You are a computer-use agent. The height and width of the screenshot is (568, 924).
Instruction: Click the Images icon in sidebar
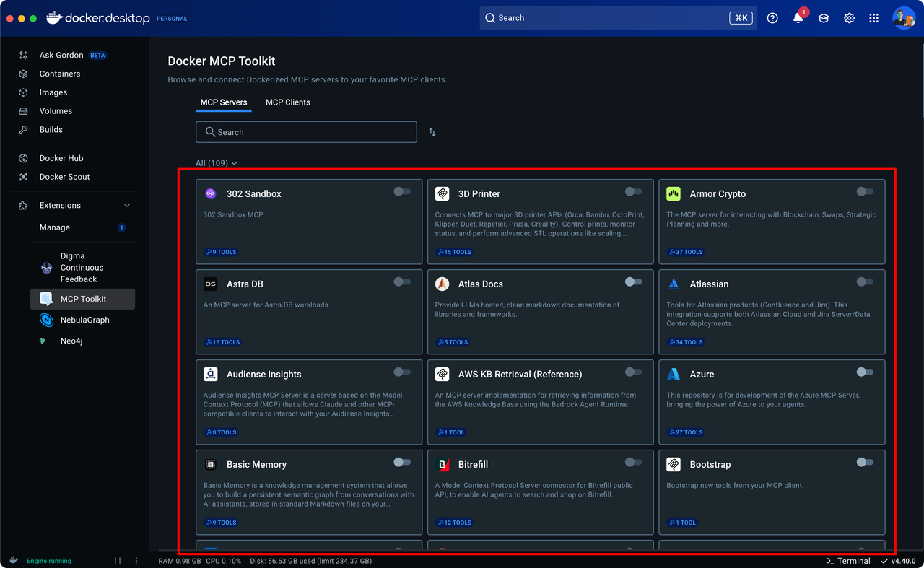pos(23,92)
